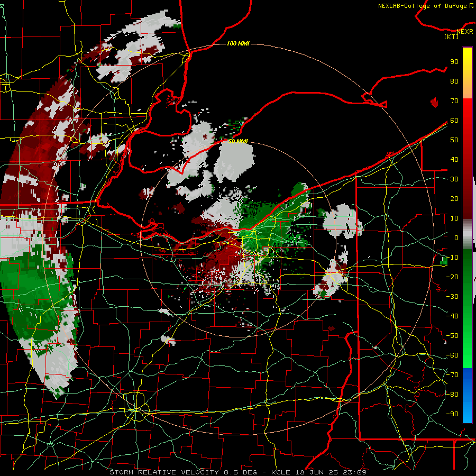
Task: Click the 80 value on velocity scale
Action: 454,81
